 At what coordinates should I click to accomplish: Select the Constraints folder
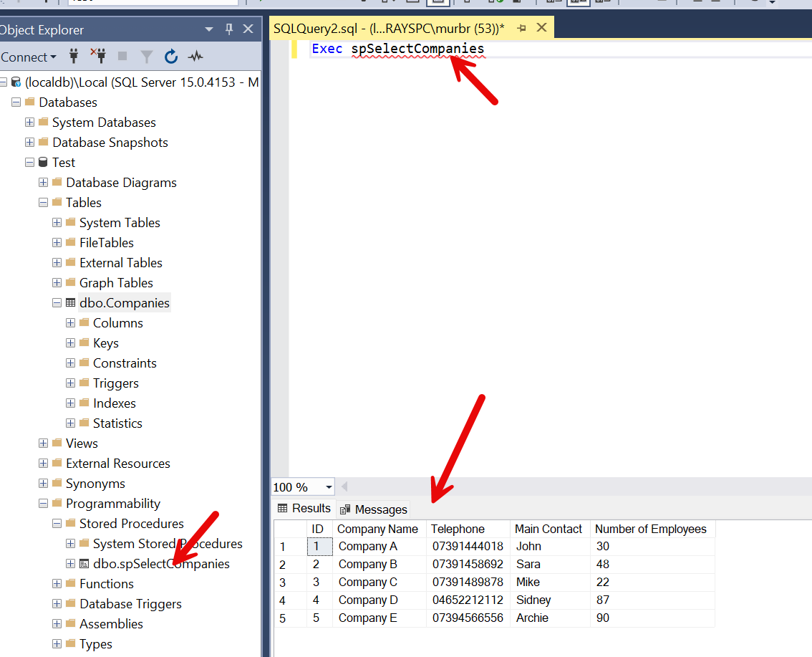[x=125, y=363]
